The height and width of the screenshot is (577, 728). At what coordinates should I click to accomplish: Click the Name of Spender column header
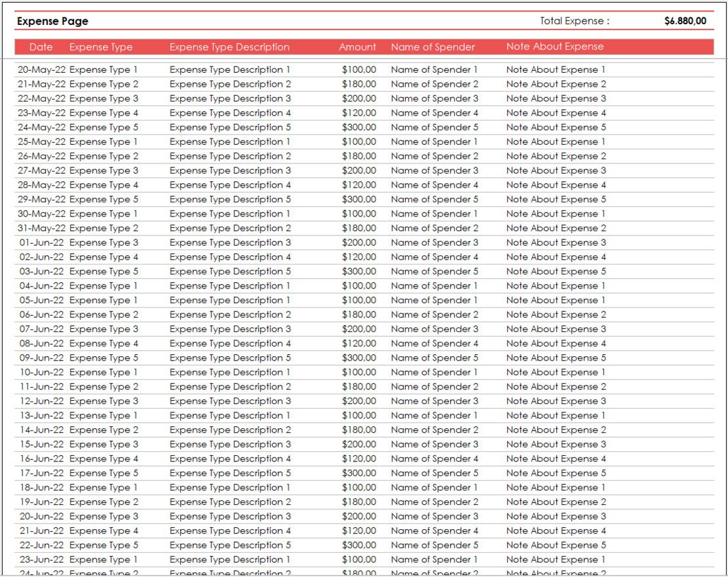click(432, 47)
